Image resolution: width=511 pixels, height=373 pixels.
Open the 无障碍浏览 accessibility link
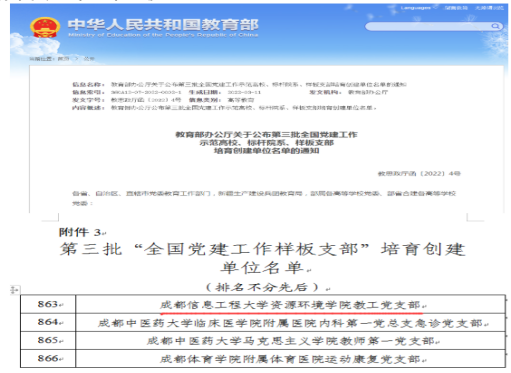point(489,7)
